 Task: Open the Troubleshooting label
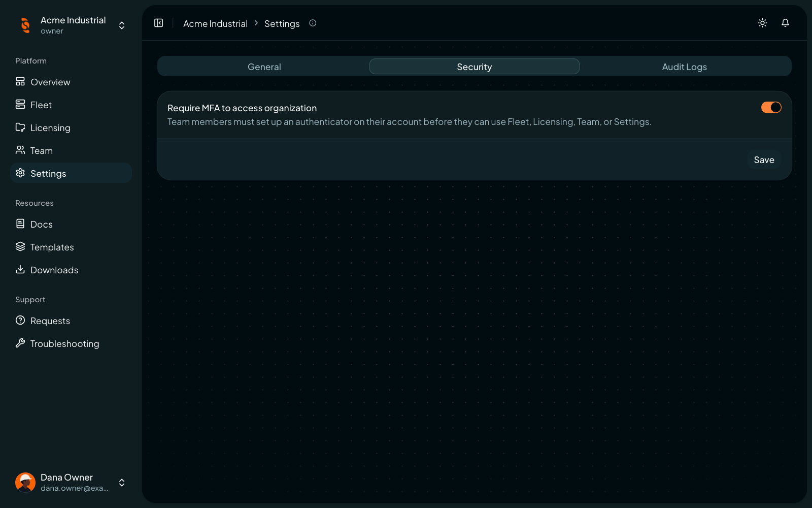click(x=65, y=343)
